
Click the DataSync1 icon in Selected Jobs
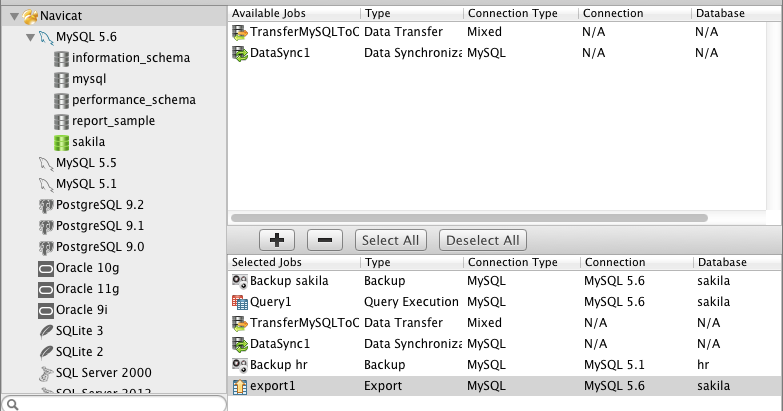pos(240,344)
